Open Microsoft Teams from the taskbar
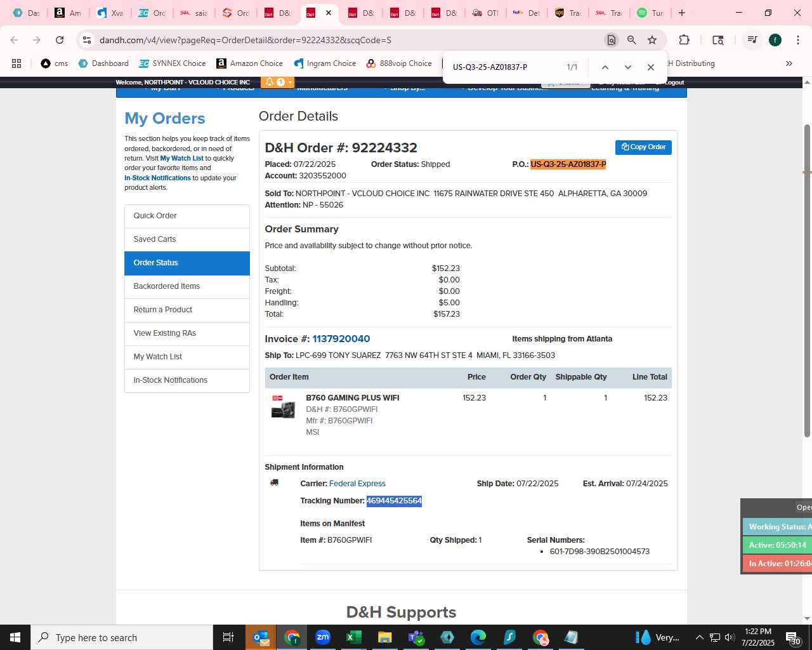812x650 pixels. (416, 637)
